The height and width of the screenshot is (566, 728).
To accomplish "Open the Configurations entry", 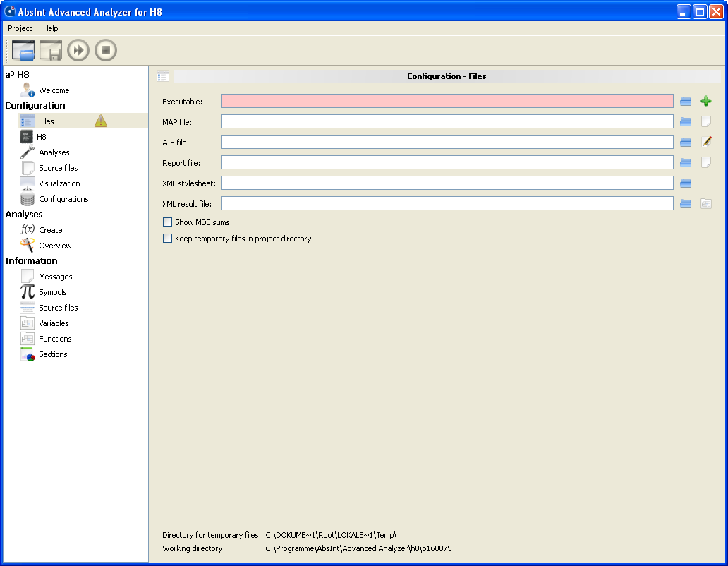I will click(63, 199).
